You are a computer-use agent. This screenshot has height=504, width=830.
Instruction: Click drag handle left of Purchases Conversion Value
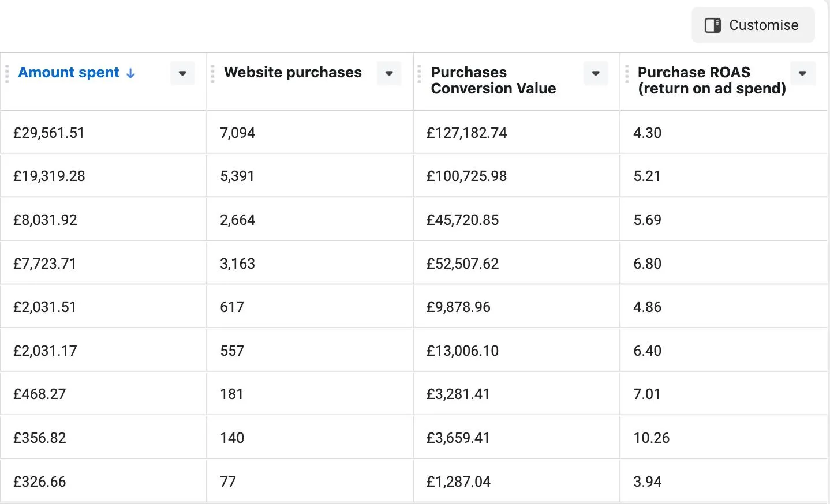pyautogui.click(x=420, y=74)
